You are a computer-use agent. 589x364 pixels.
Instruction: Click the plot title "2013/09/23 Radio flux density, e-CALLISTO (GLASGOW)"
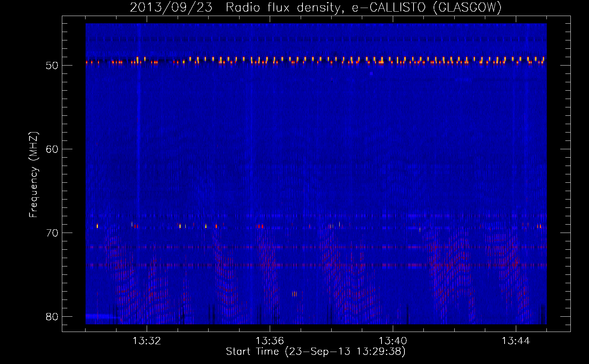click(316, 7)
